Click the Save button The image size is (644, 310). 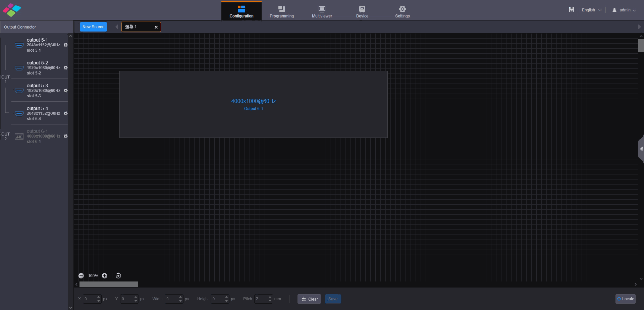pos(333,299)
